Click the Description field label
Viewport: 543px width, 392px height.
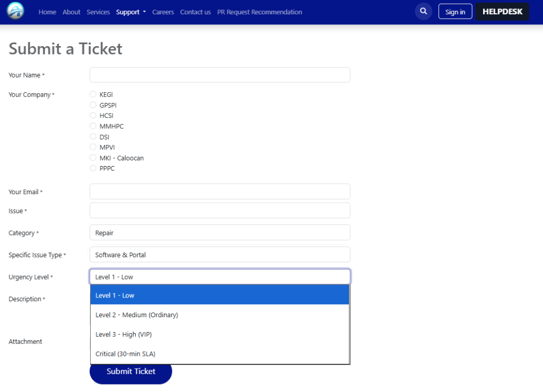click(x=27, y=299)
